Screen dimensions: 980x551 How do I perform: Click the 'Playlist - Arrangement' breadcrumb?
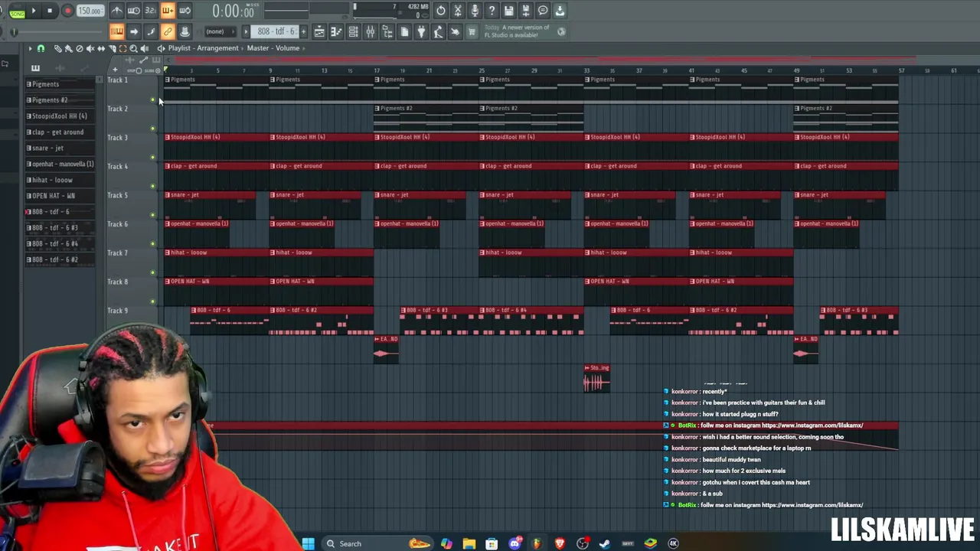click(203, 48)
